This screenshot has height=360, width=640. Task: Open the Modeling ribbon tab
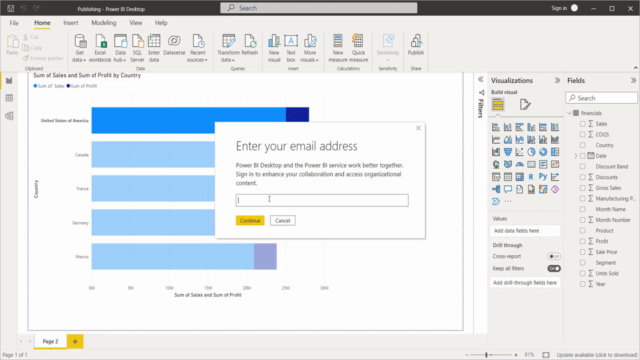pos(104,23)
